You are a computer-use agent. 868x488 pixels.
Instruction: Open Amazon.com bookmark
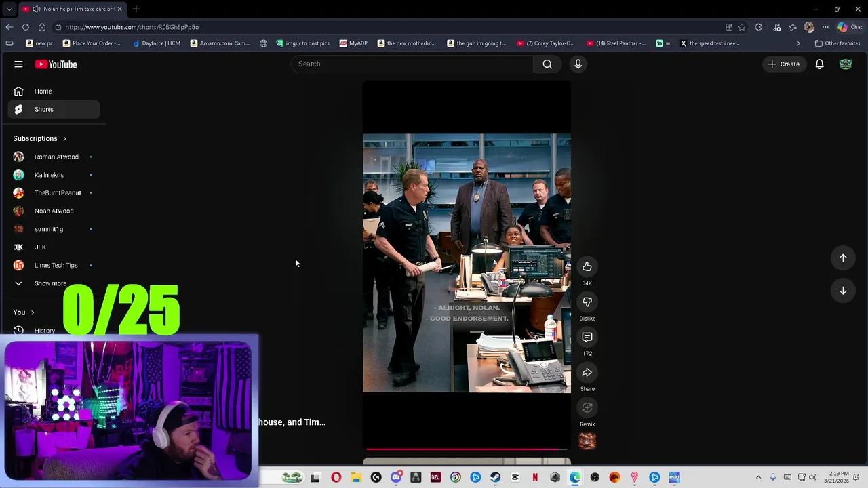tap(220, 43)
